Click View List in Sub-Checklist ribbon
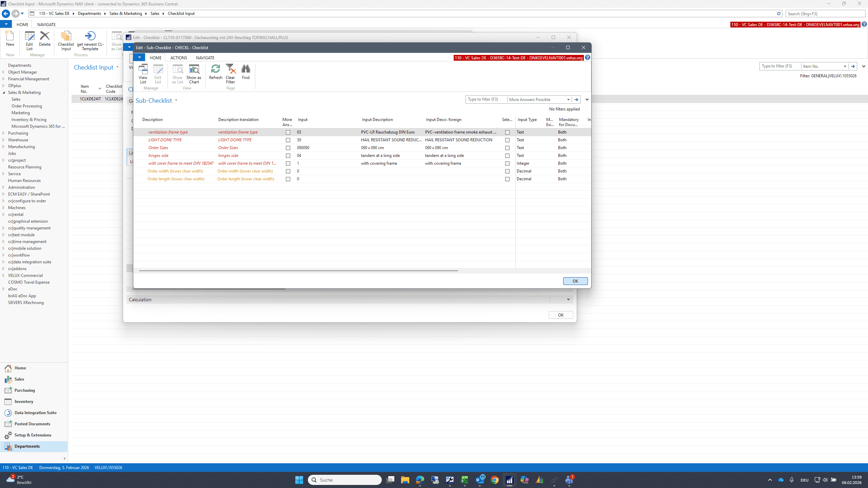This screenshot has height=488, width=868. [143, 74]
